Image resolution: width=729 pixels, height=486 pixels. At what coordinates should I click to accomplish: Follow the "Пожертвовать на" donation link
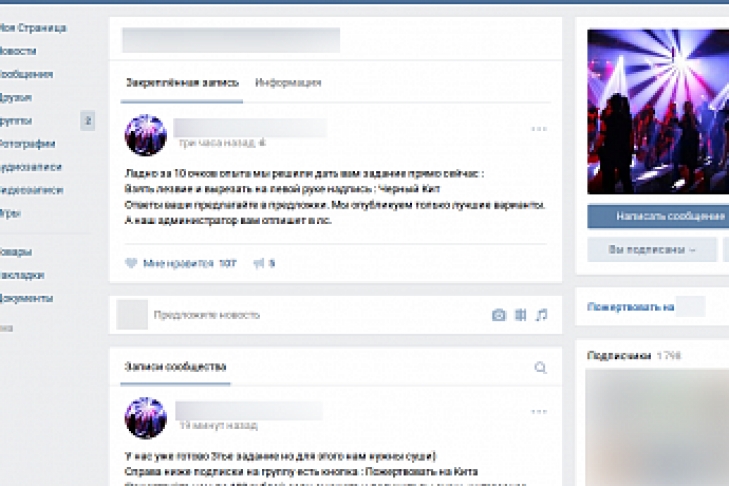pos(630,307)
